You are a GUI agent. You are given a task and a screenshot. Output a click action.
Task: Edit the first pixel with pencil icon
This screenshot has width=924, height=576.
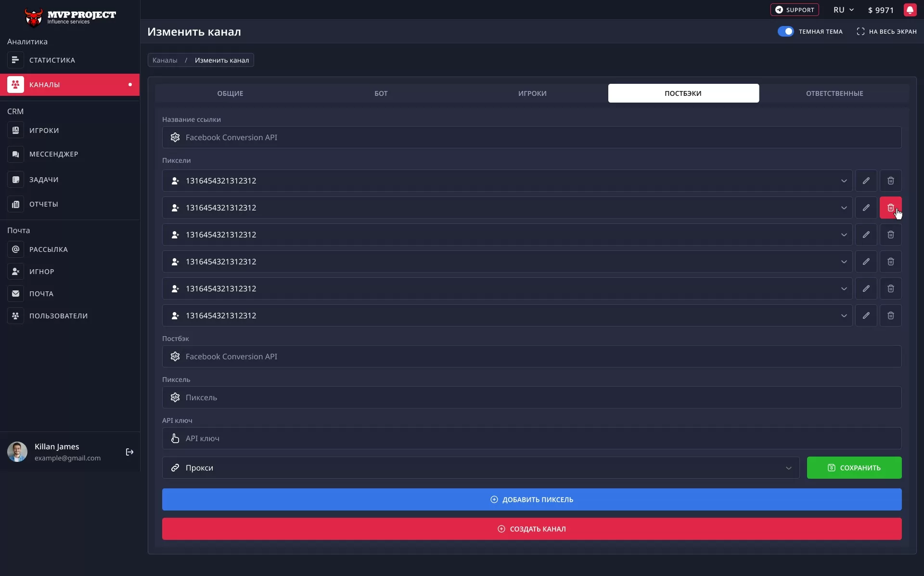pos(866,181)
